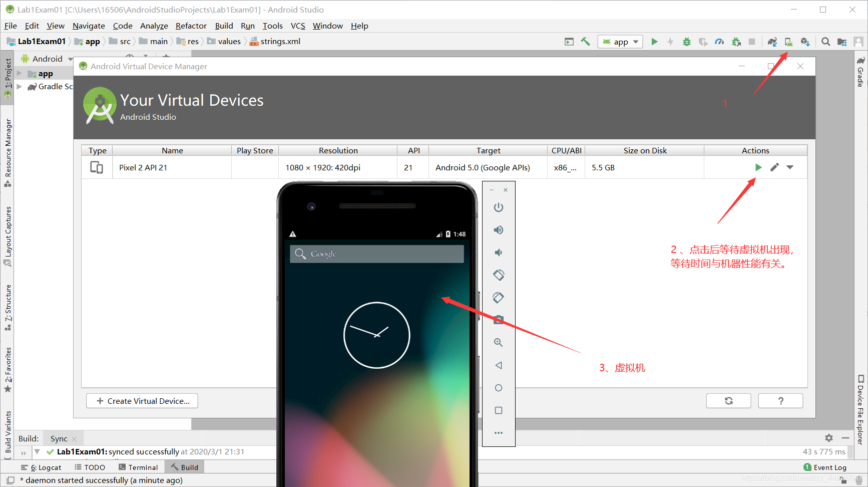
Task: Edit the Pixel 2 AVD pencil icon
Action: pyautogui.click(x=774, y=167)
